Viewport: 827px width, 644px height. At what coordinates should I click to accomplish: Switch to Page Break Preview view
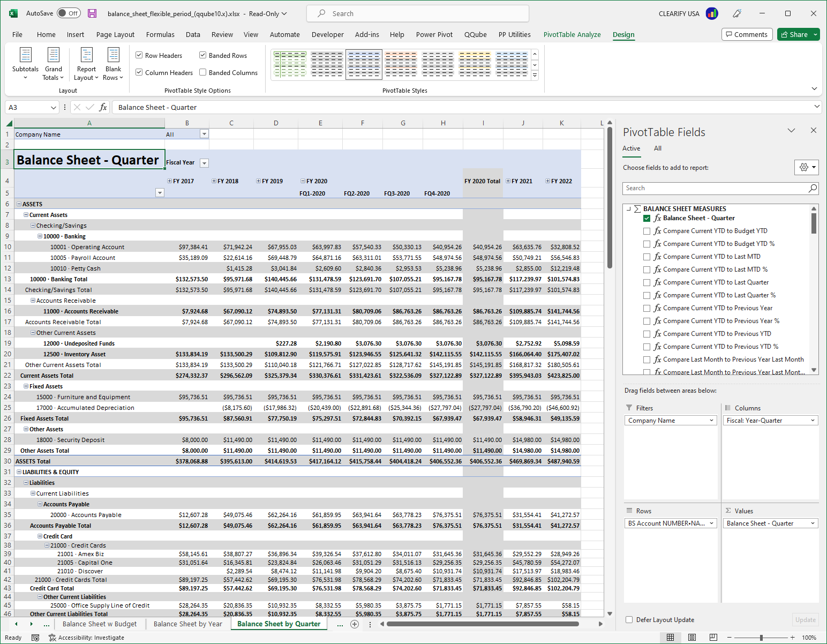tap(713, 638)
